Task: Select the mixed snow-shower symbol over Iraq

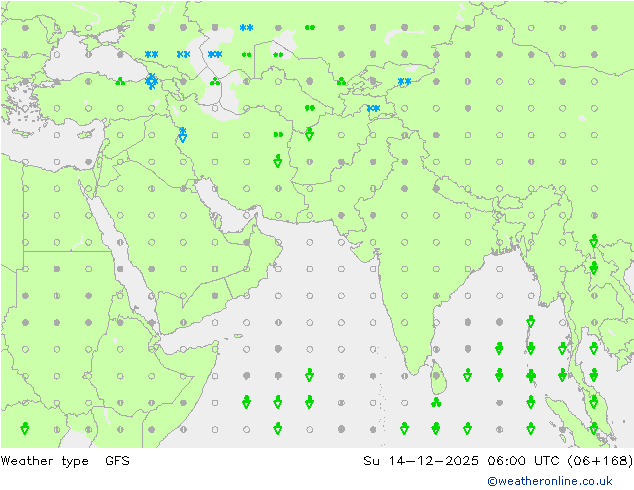Action: [x=182, y=134]
